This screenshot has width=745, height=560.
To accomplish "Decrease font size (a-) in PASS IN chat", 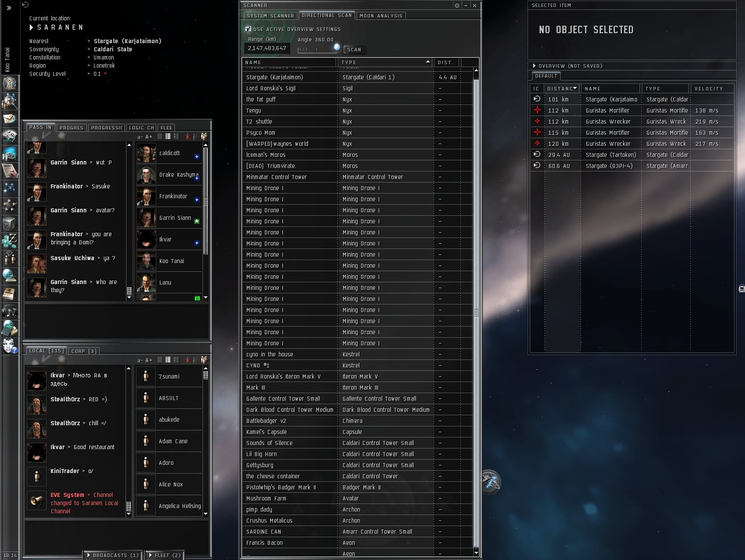I will tap(140, 136).
